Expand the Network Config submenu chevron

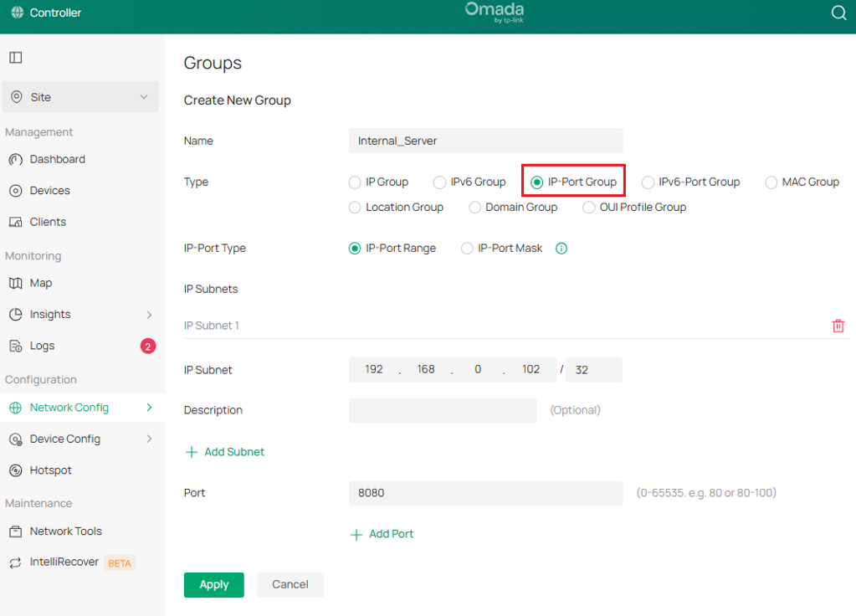point(149,408)
